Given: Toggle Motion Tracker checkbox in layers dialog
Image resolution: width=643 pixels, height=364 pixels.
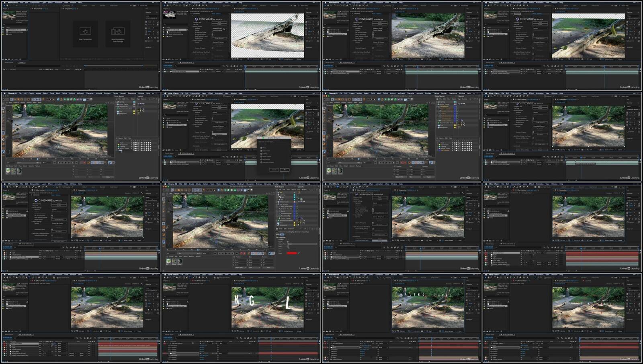Looking at the screenshot, I should pos(261,157).
